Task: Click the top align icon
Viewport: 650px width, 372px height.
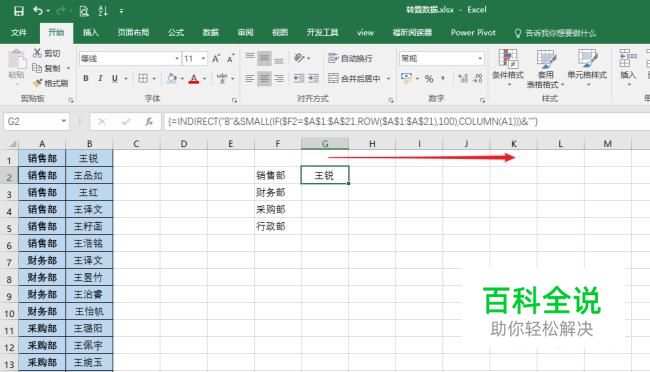Action: coord(250,57)
